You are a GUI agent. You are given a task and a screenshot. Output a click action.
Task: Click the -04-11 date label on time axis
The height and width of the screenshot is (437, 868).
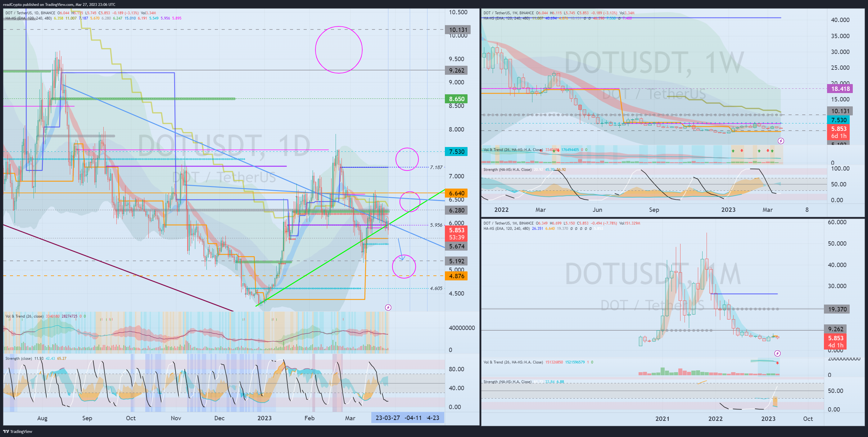point(413,418)
